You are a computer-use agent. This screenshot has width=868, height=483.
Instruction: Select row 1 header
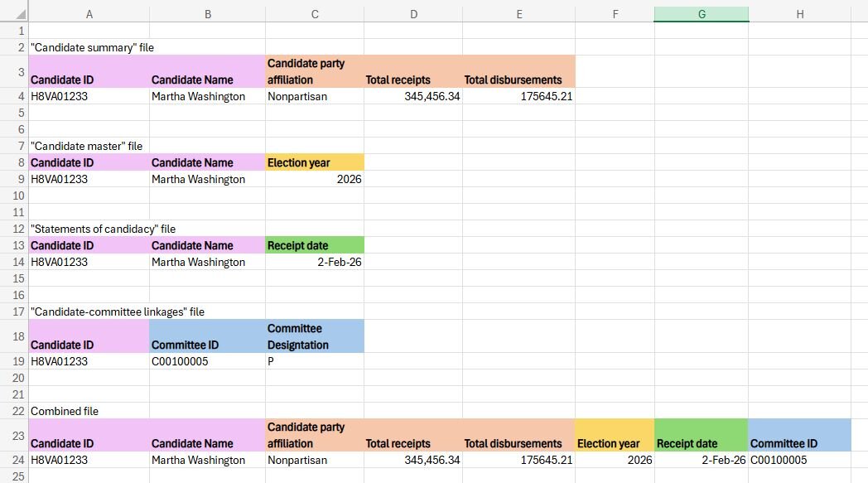pyautogui.click(x=14, y=31)
